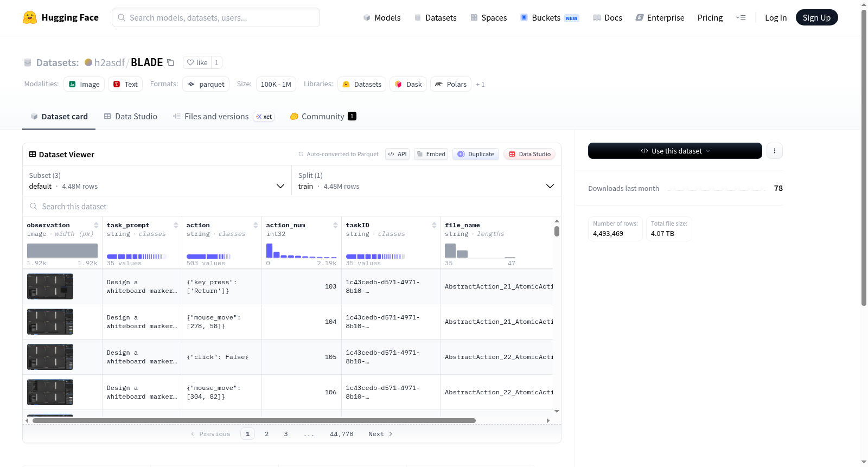This screenshot has width=868, height=467.
Task: Click the heart like button
Action: click(x=197, y=62)
